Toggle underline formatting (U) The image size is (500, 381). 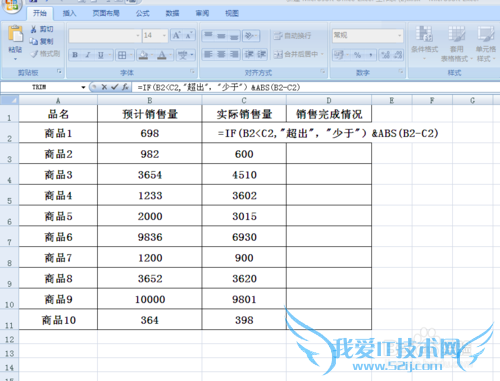click(x=101, y=55)
